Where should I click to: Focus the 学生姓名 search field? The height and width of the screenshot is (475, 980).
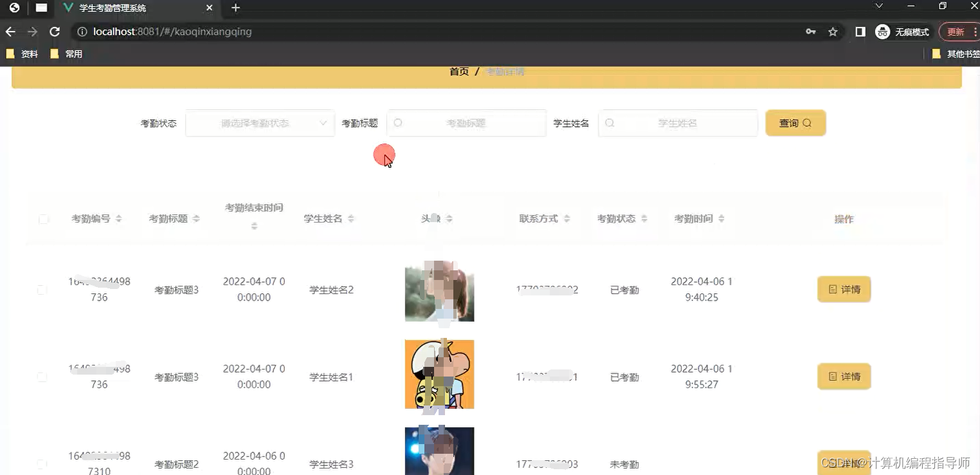[x=678, y=123]
